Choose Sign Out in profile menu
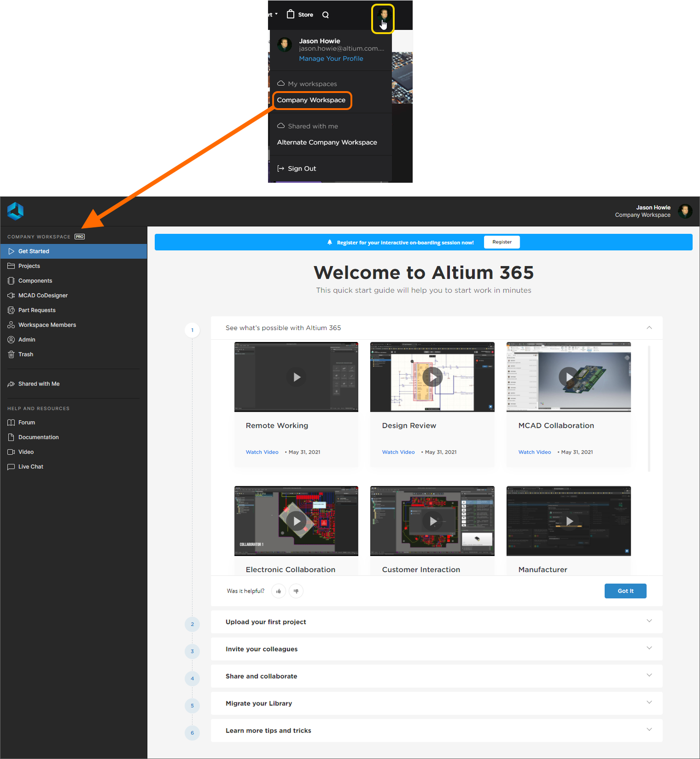 301,168
